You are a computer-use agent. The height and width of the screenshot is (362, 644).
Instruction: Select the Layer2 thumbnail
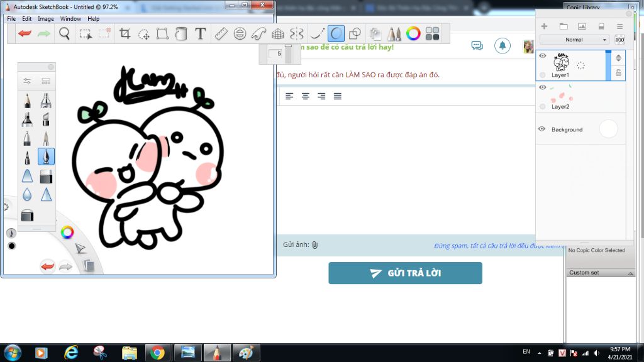tap(562, 94)
